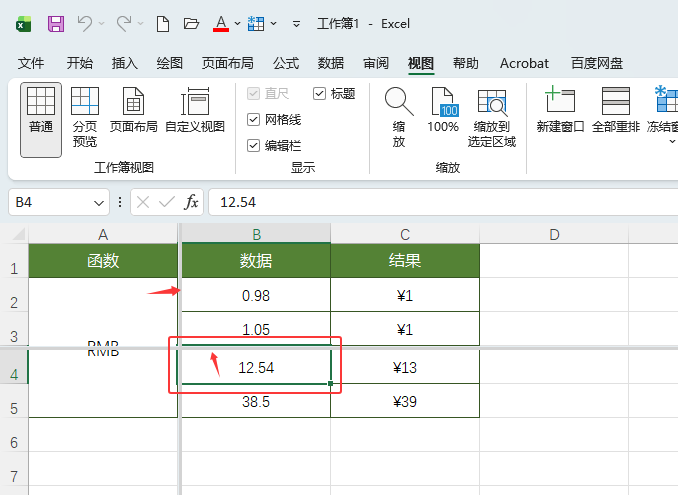Select cell with value 1.05
678x495 pixels.
point(256,329)
